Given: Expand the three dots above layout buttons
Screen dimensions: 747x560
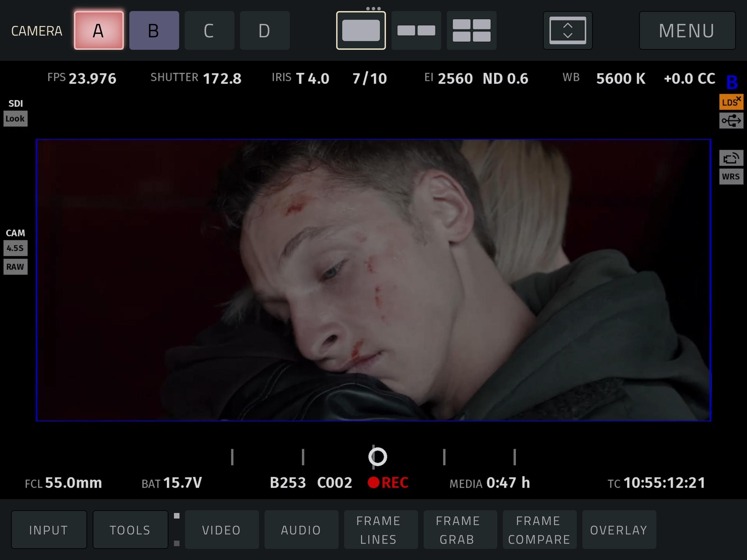Looking at the screenshot, I should 373,8.
